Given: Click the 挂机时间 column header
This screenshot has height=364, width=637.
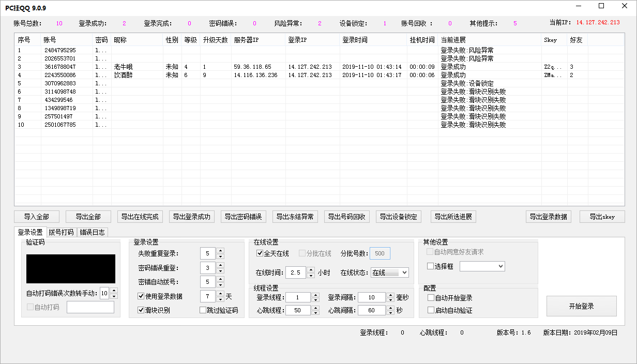Looking at the screenshot, I should point(422,40).
